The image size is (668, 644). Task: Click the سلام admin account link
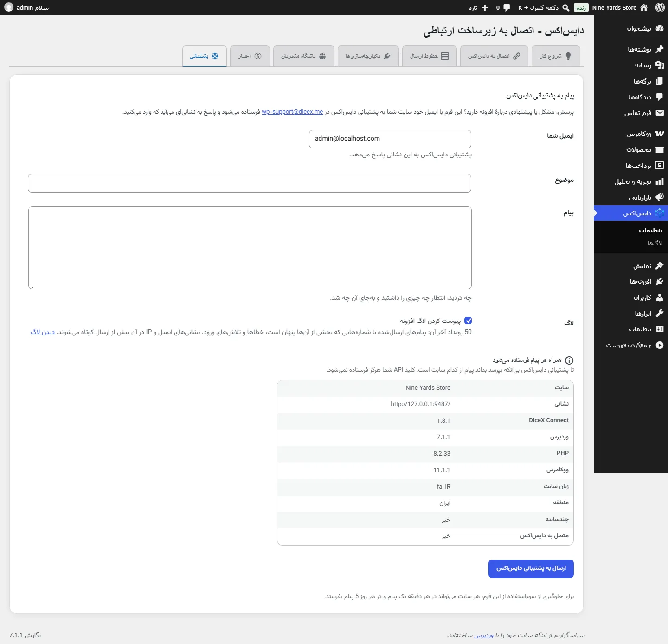pos(27,7)
